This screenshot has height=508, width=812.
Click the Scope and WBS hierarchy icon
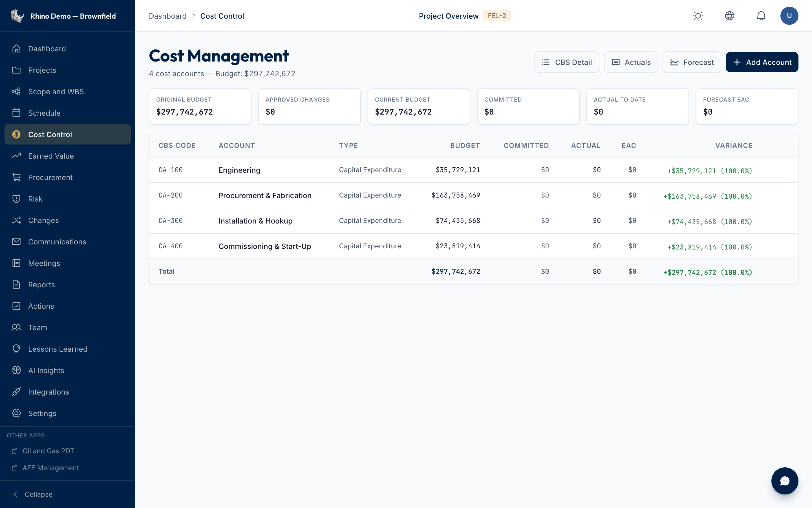pos(16,91)
